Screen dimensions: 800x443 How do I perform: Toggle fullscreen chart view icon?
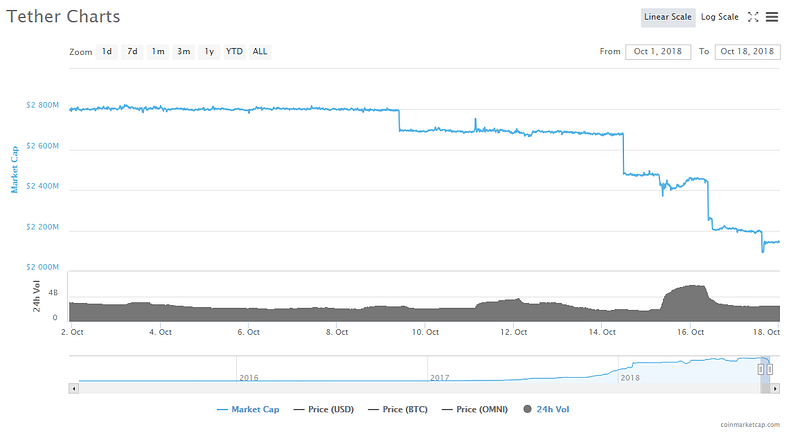pos(753,17)
